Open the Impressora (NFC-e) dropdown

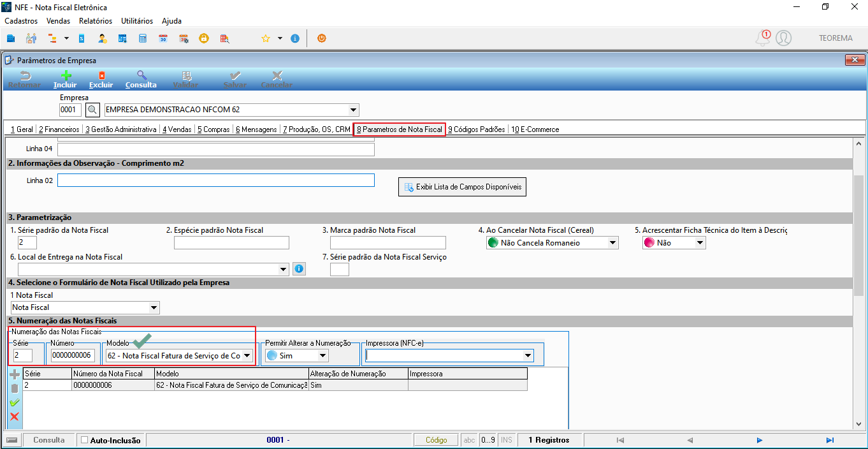(x=528, y=355)
